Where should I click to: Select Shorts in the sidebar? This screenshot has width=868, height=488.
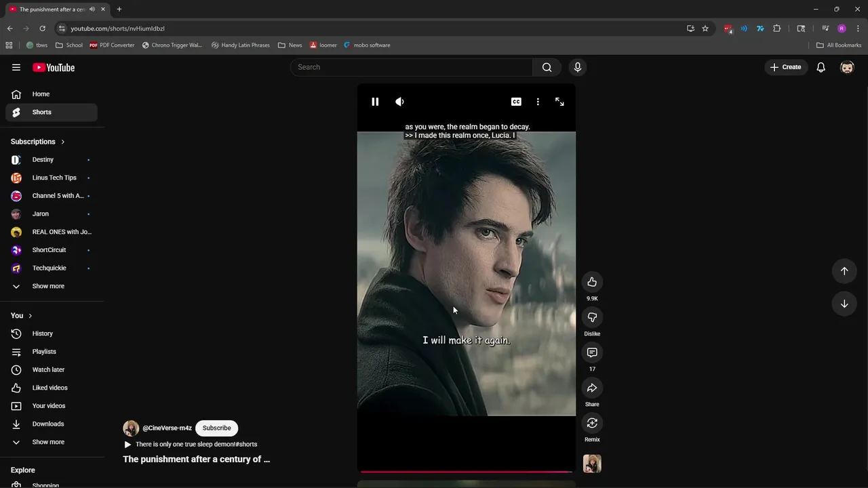coord(52,113)
